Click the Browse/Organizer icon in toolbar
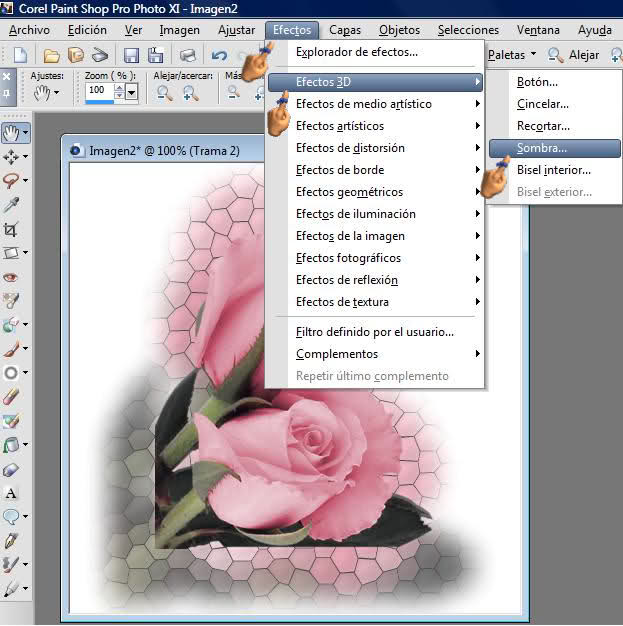The image size is (623, 626). [75, 55]
